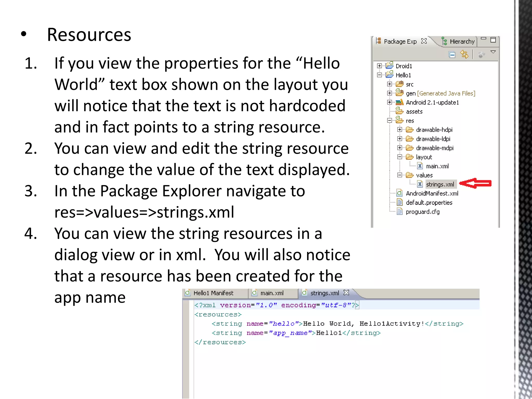Open the Package Explorer view menu arrow
Screen dimensions: 532x399
[493, 52]
